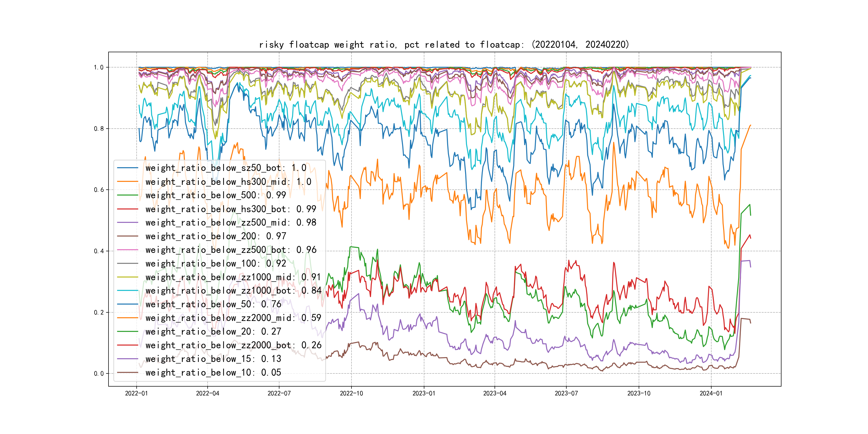Click the 0.0 y-axis tick label
Viewport: 868px width, 434px height.
click(x=99, y=373)
